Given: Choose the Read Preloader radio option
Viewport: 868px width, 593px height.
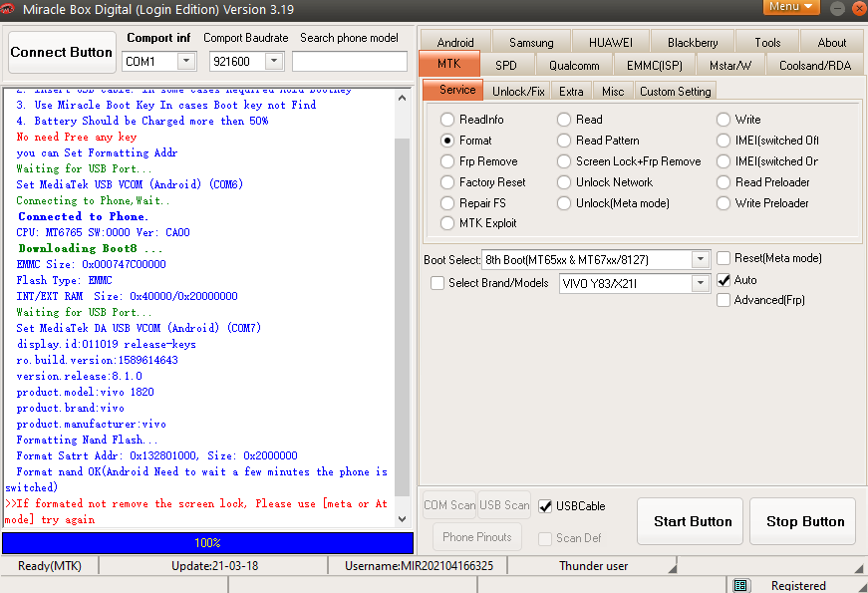Looking at the screenshot, I should tap(723, 182).
